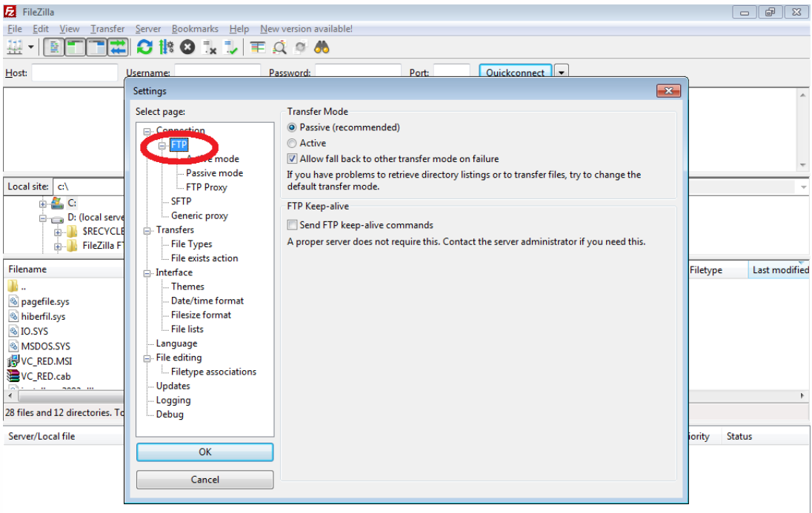The width and height of the screenshot is (812, 513).
Task: Expand the $RECYCLE folder node
Action: pyautogui.click(x=58, y=232)
